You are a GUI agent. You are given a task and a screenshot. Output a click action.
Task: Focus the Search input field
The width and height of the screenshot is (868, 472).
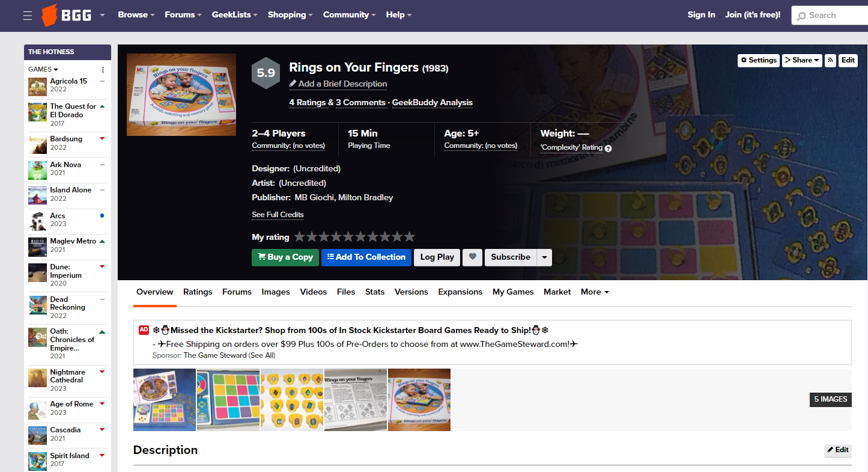[x=831, y=16]
